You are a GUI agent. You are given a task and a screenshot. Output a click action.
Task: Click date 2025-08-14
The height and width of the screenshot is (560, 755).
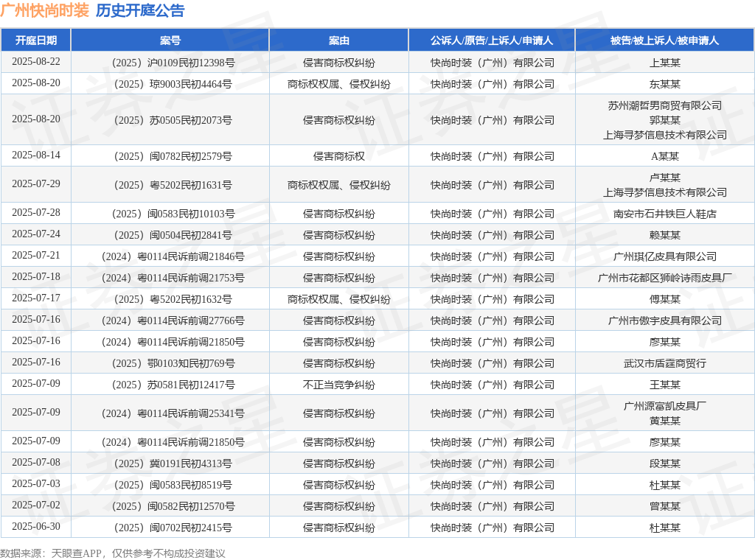coord(36,155)
